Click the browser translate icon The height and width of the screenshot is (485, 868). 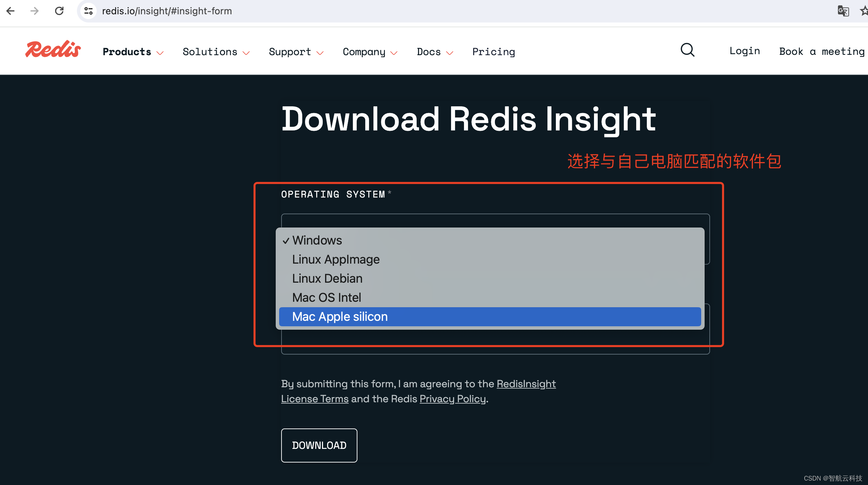click(x=843, y=11)
